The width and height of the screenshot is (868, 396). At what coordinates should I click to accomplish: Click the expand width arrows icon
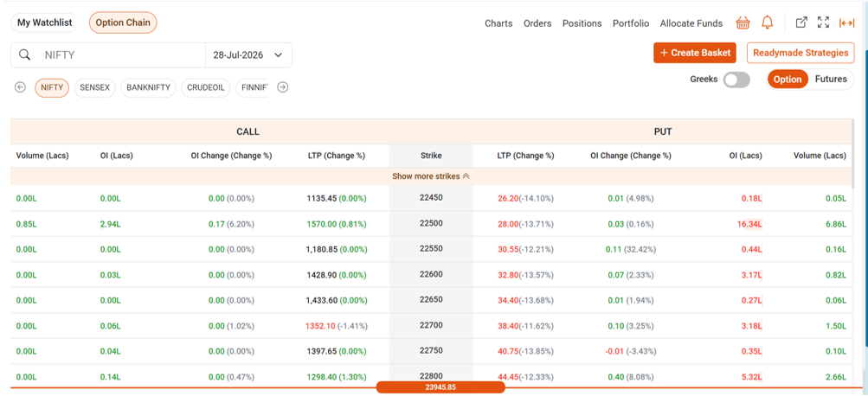pyautogui.click(x=846, y=22)
